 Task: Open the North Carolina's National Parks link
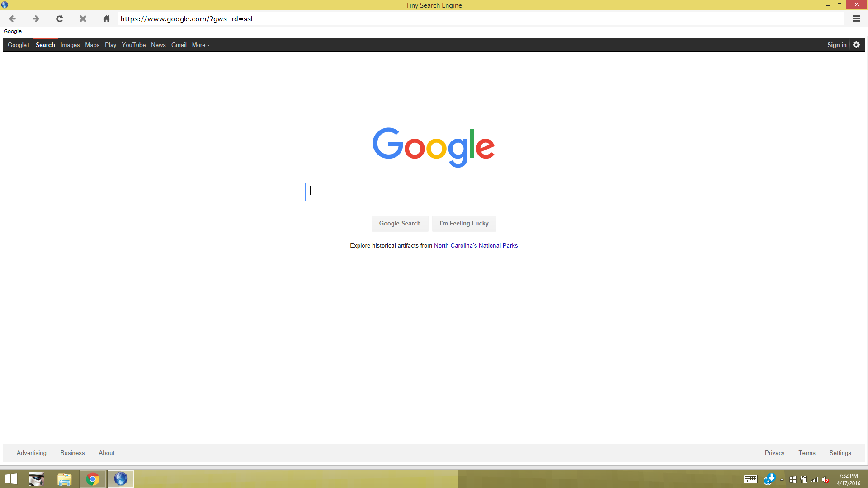click(476, 245)
